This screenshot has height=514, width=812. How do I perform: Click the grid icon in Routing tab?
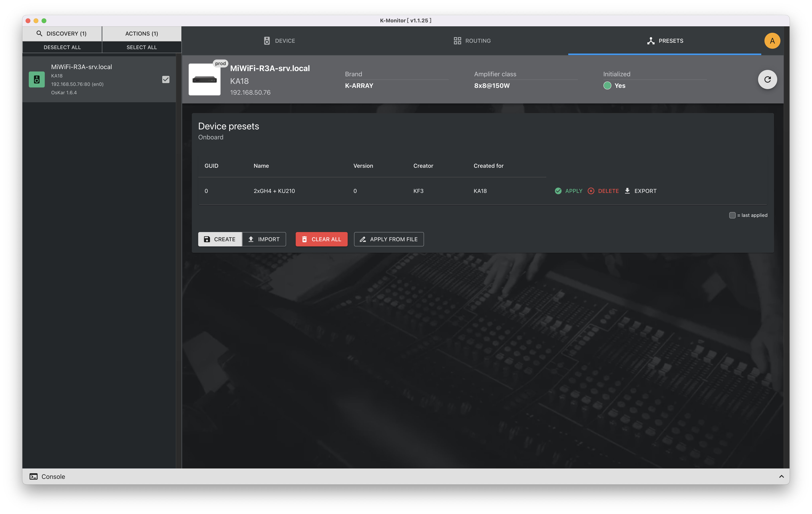457,41
